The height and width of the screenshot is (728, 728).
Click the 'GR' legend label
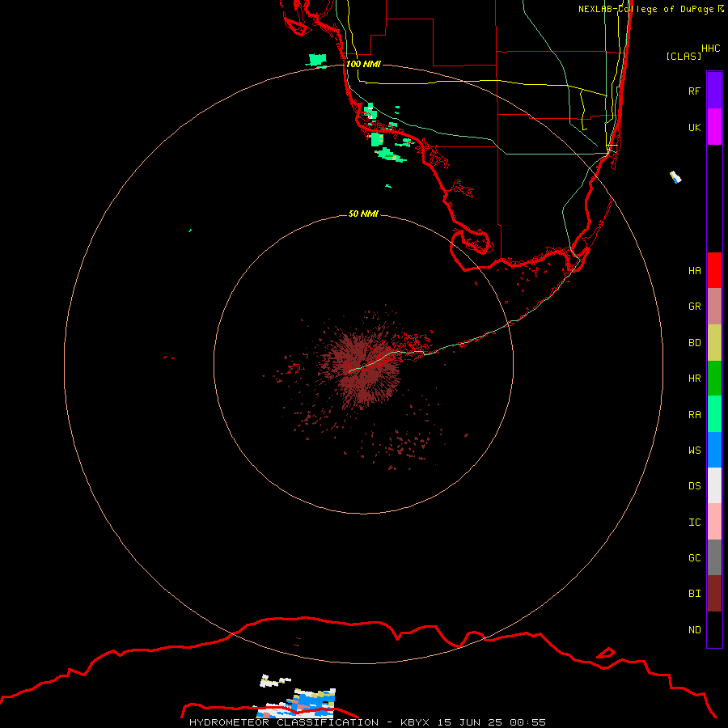695,307
